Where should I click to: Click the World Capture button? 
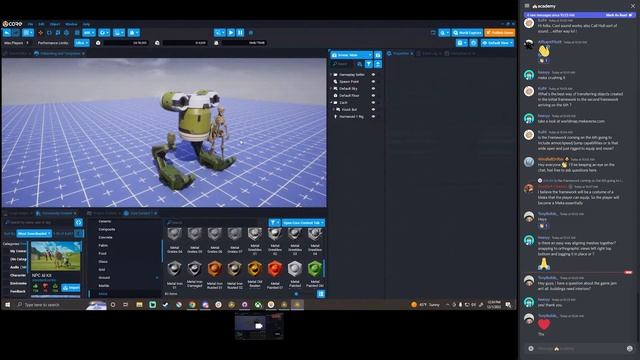point(467,33)
